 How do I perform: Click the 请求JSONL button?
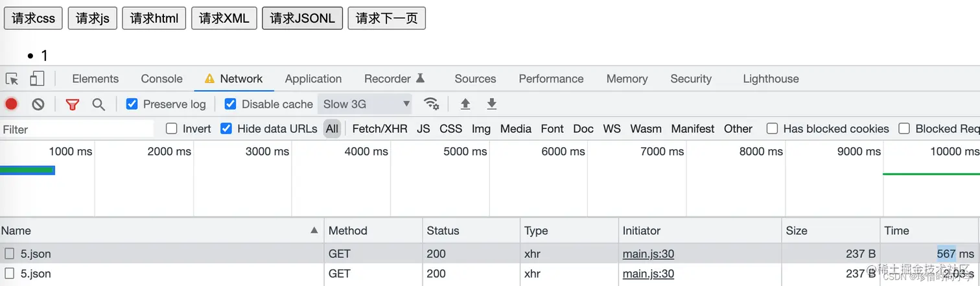point(303,18)
